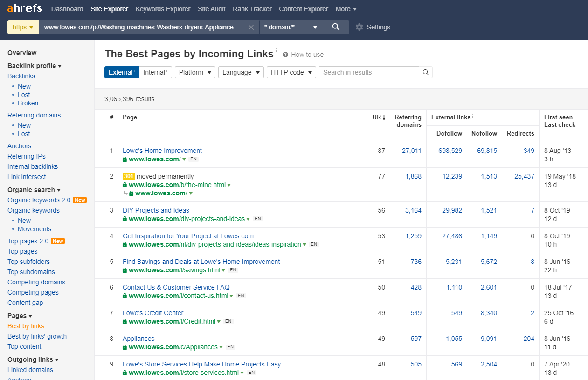The height and width of the screenshot is (380, 588).
Task: Open Settings via the gear icon
Action: tap(359, 27)
